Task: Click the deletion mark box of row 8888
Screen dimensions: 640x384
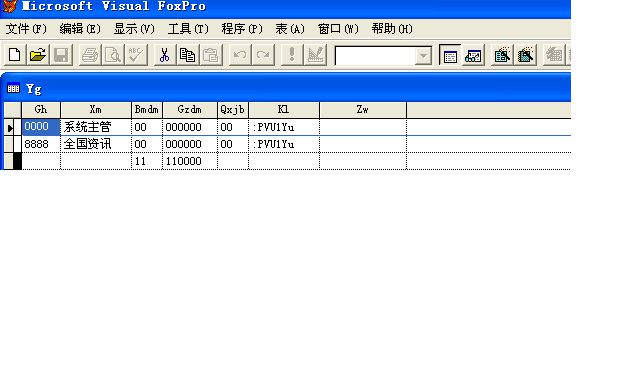Action: [18, 144]
